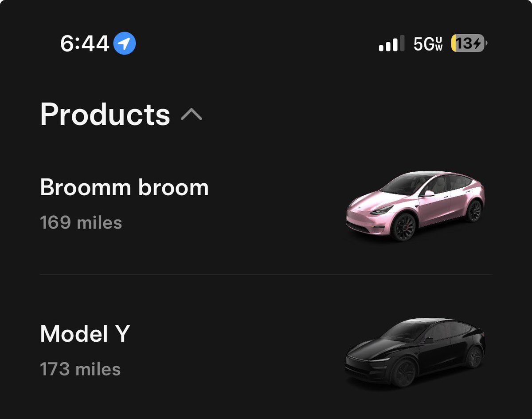The image size is (532, 419).
Task: Click the cellular signal strength bars
Action: [x=391, y=43]
